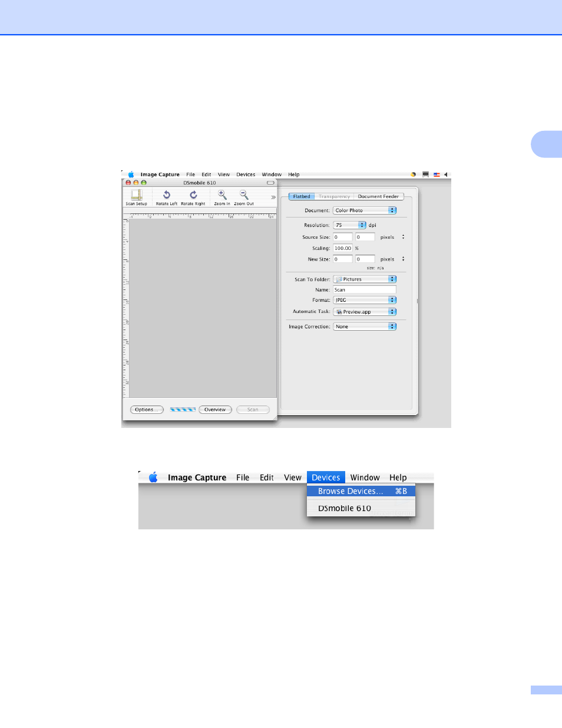Click the Options... button

[x=147, y=410]
